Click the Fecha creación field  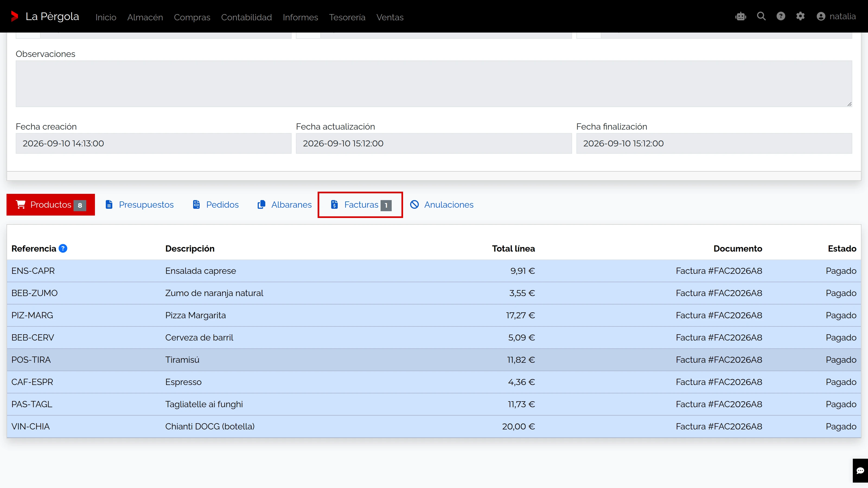click(x=153, y=143)
